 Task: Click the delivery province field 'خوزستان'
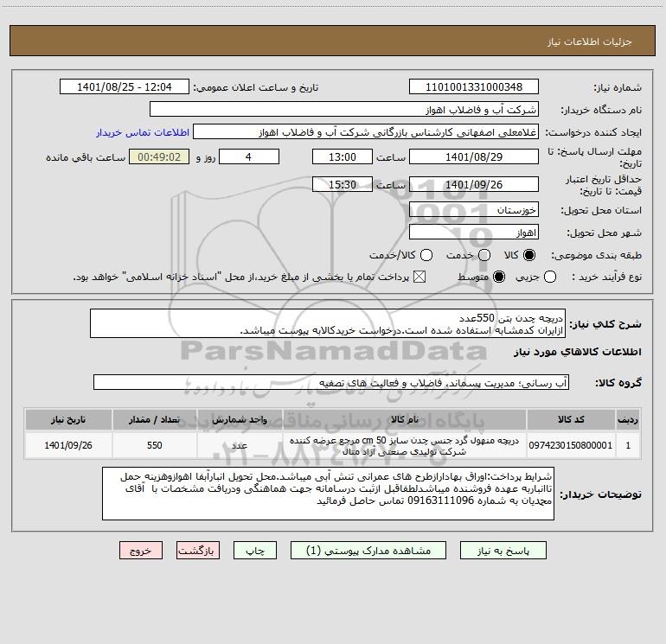pos(474,210)
